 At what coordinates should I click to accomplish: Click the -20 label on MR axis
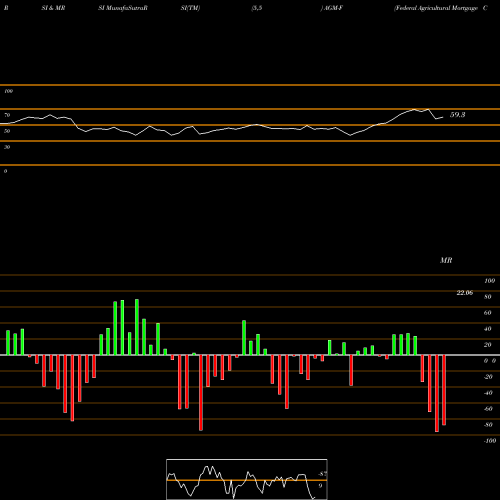[488, 377]
